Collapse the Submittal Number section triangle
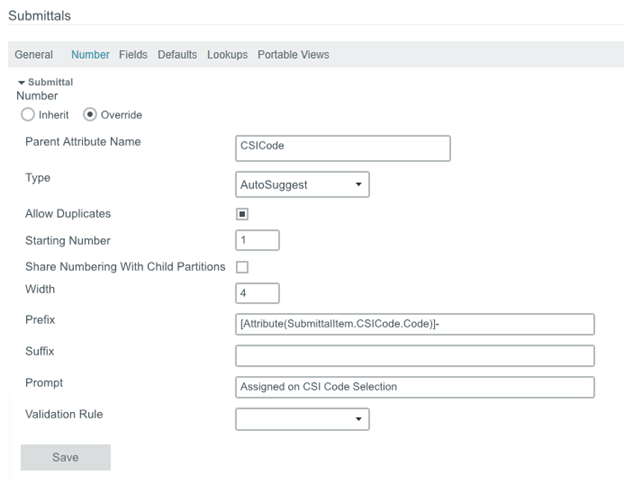Image resolution: width=624 pixels, height=484 pixels. [x=22, y=82]
